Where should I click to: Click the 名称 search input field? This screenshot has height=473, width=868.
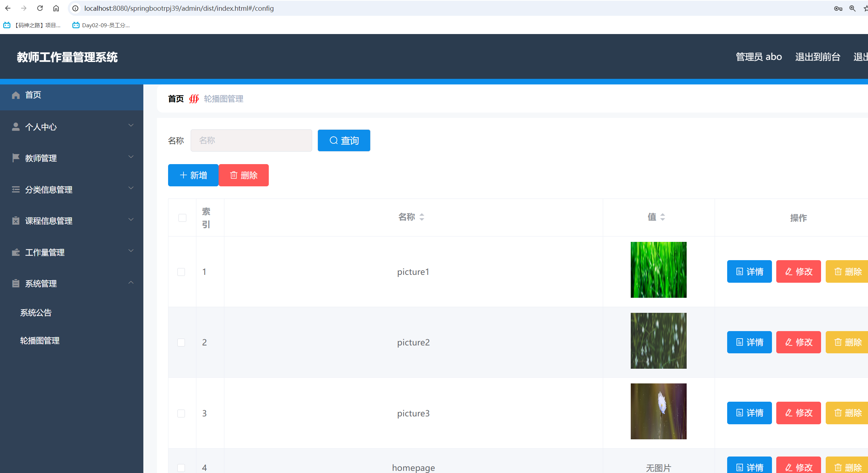click(x=251, y=140)
